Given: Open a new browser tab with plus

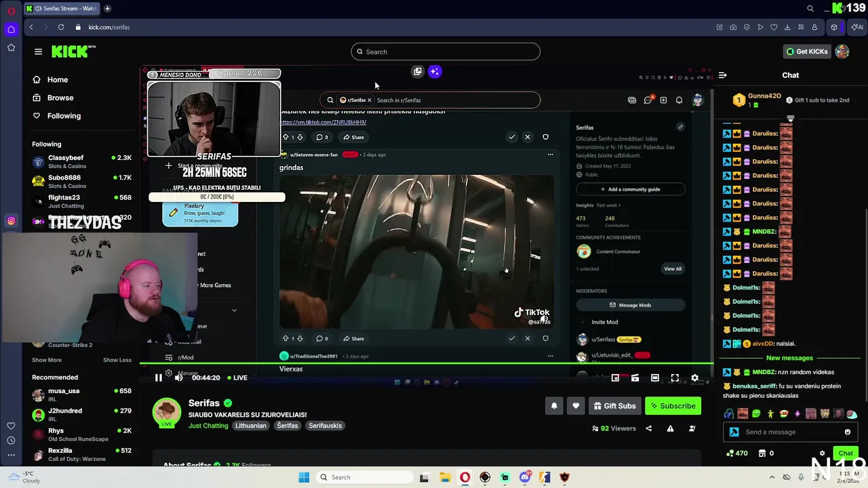Looking at the screenshot, I should (x=107, y=9).
